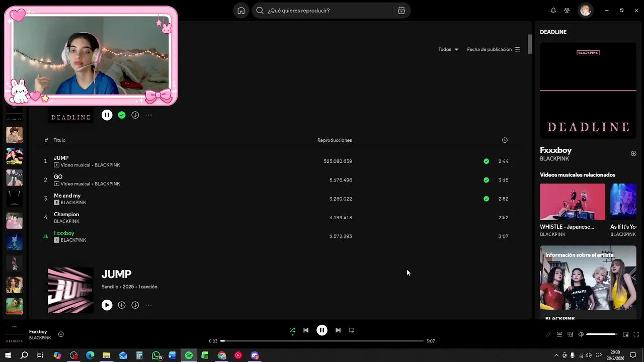Viewport: 644px width, 362px height.
Task: Pause playback in the bottom player
Action: coord(322,330)
